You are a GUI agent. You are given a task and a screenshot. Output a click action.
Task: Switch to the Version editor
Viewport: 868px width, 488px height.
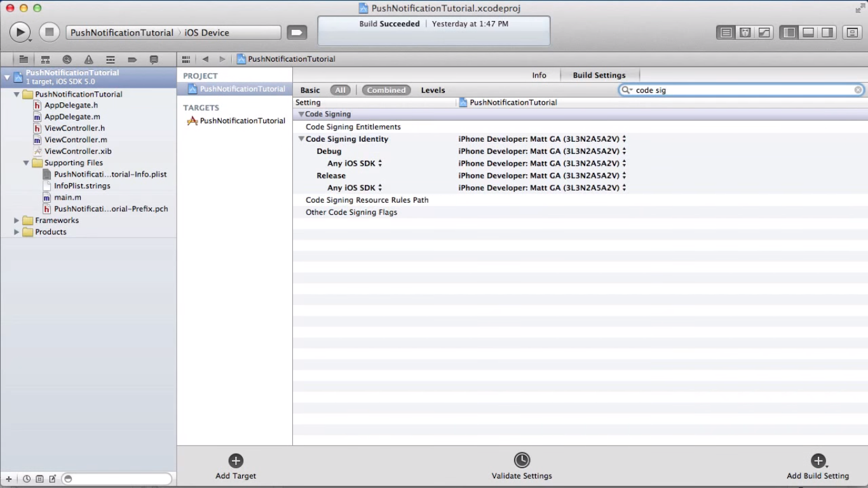point(764,32)
